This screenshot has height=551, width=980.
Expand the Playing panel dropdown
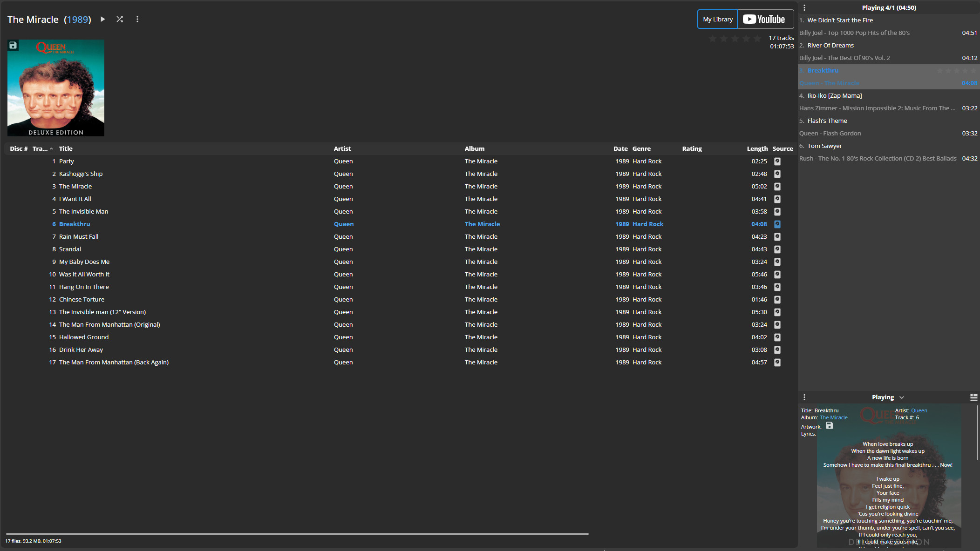[x=902, y=397]
